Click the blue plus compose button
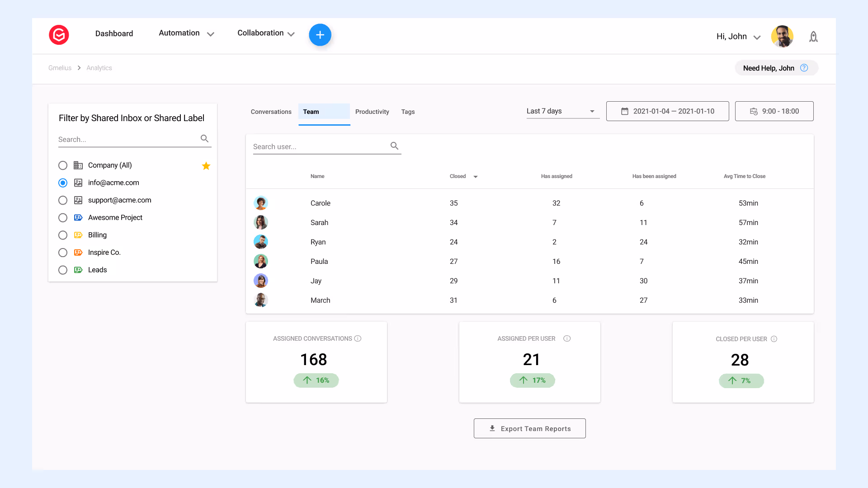 pos(320,35)
